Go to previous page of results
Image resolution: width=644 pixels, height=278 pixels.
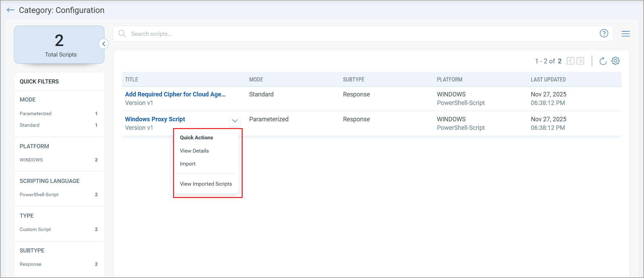[x=571, y=61]
